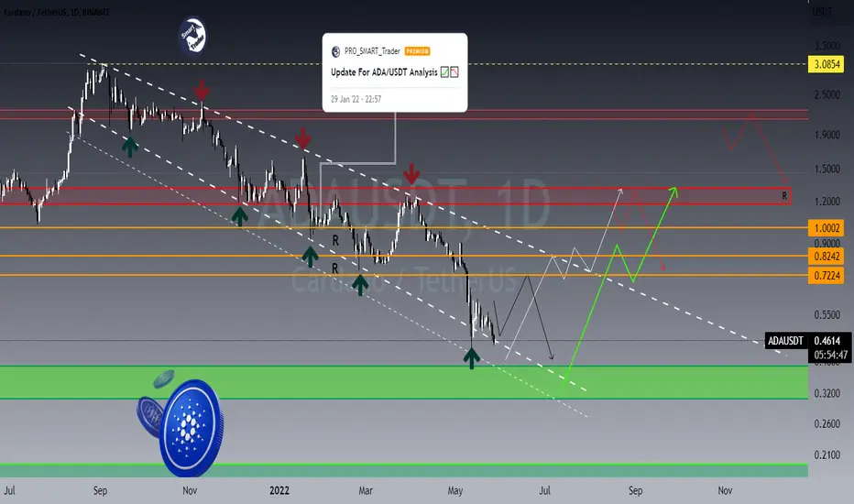Click the USDT currency label above the price axis
This screenshot has height=504, width=854.
822,11
